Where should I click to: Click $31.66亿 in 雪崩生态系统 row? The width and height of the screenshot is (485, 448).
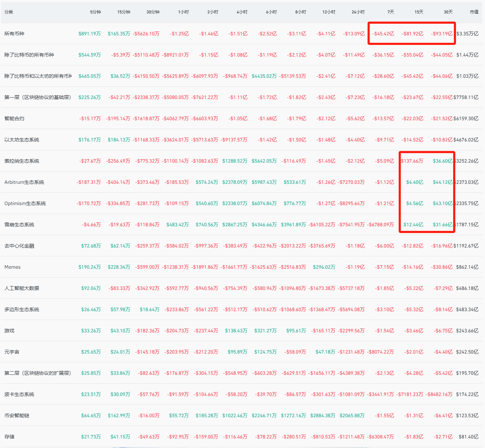click(443, 225)
